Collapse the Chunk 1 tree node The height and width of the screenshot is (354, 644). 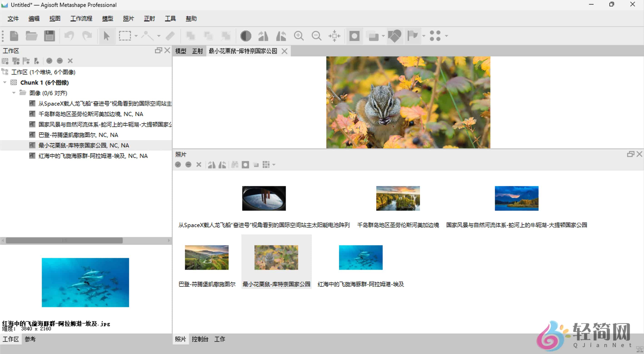5,82
